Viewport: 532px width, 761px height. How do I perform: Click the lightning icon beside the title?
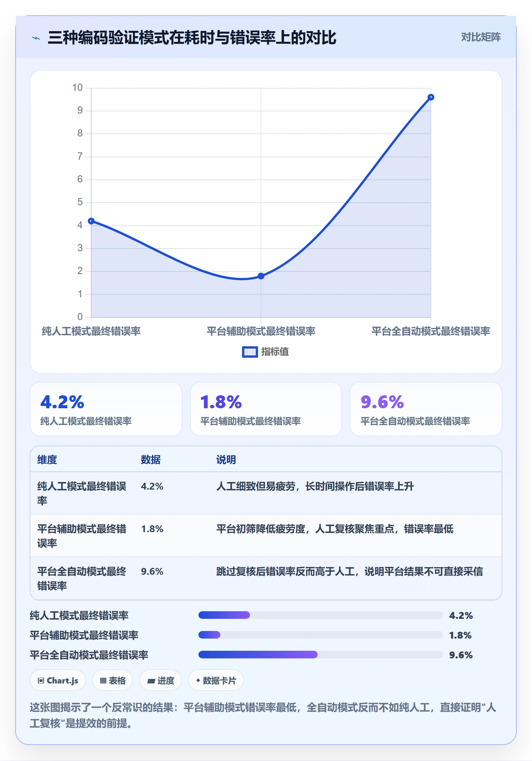[36, 38]
